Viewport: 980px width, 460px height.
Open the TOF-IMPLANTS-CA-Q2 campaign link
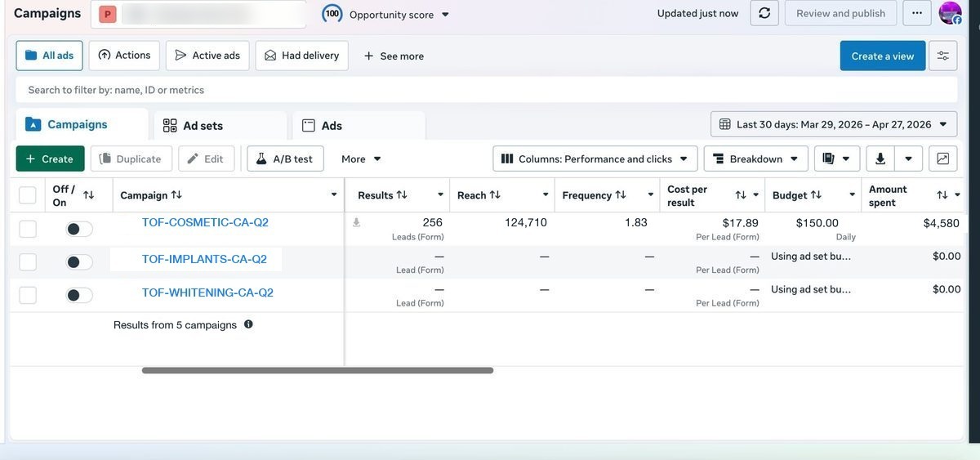click(204, 259)
